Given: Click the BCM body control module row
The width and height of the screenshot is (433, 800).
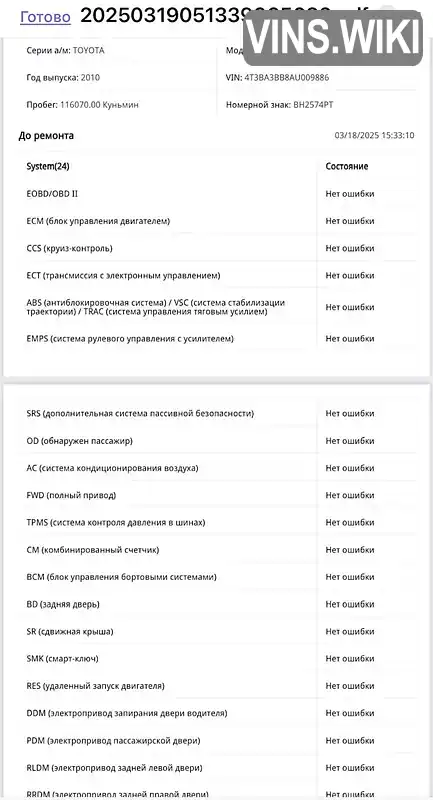Looking at the screenshot, I should (x=221, y=577).
